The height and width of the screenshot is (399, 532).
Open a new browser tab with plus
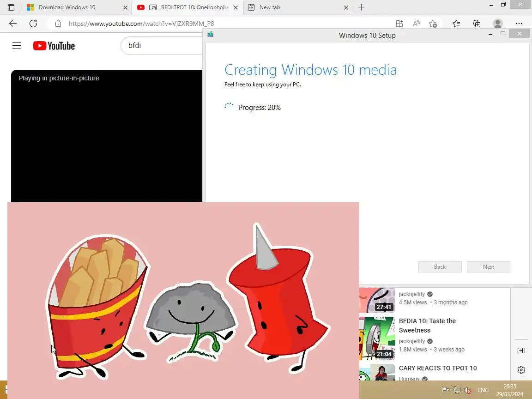[x=361, y=7]
